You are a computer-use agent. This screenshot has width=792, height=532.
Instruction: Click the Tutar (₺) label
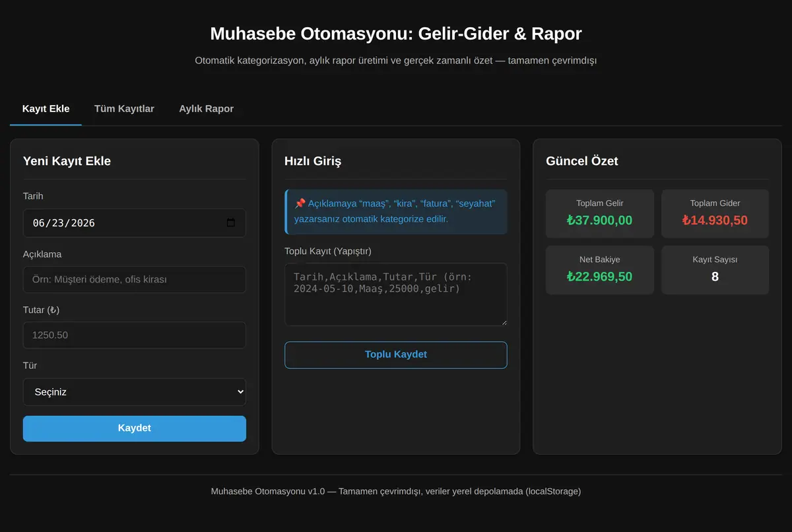(x=42, y=310)
